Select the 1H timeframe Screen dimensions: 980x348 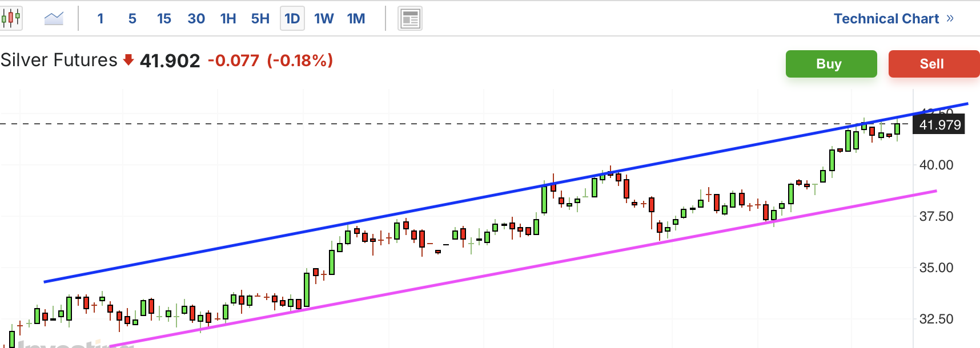tap(228, 19)
